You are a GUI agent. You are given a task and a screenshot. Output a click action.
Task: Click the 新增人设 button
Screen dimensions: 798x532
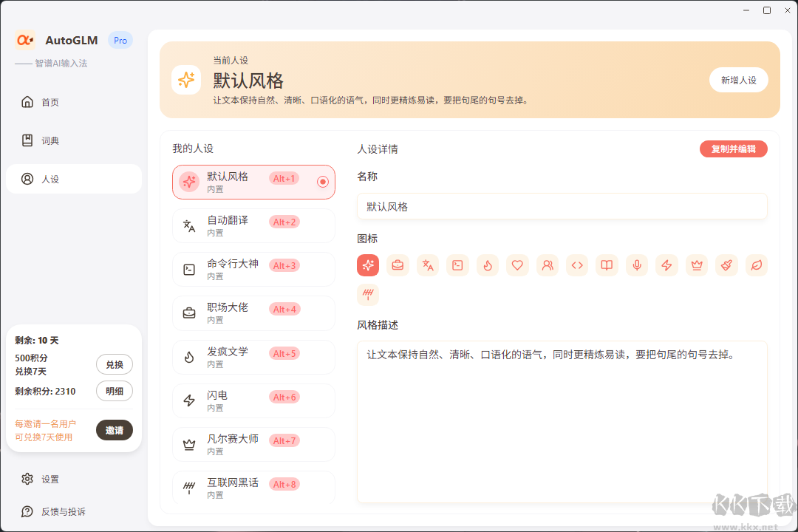(738, 80)
